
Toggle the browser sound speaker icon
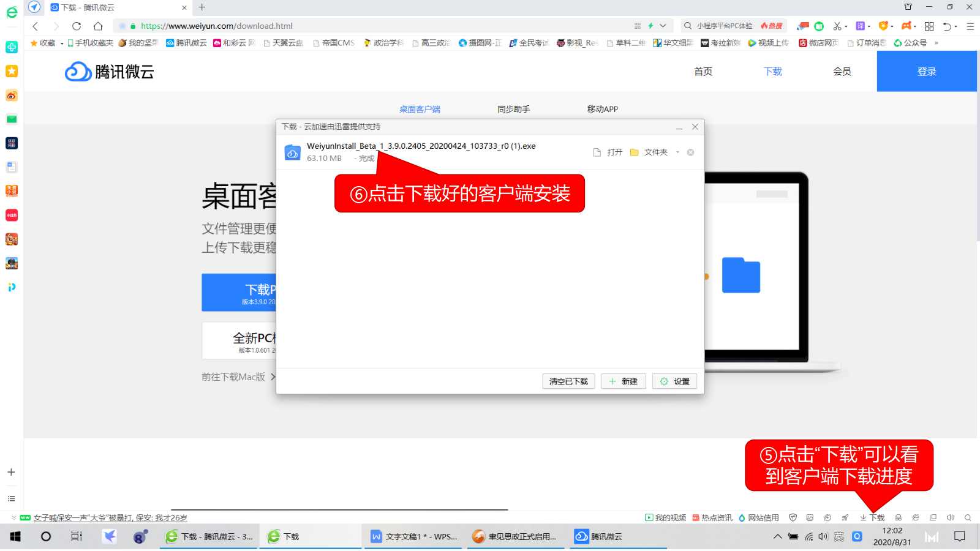(x=951, y=518)
